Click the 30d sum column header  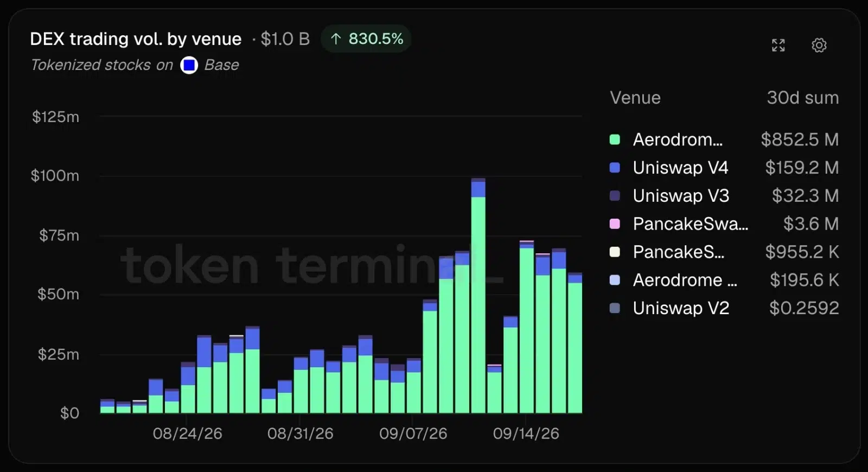802,98
